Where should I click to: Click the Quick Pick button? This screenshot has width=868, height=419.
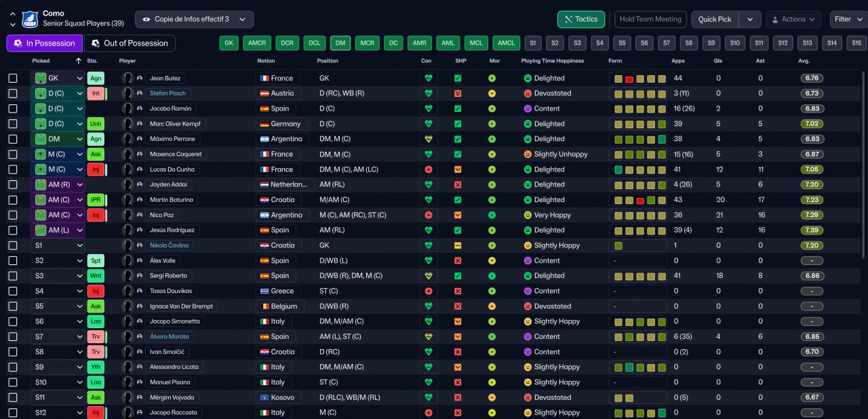[x=715, y=19]
